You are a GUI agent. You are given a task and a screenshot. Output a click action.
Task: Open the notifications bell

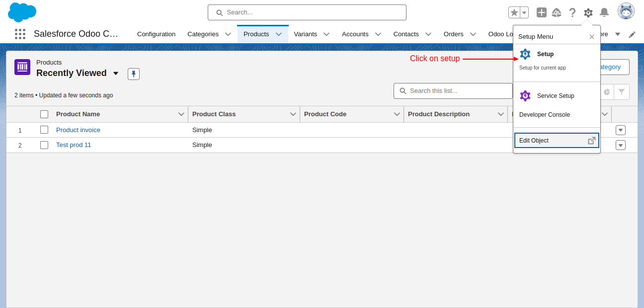[603, 13]
